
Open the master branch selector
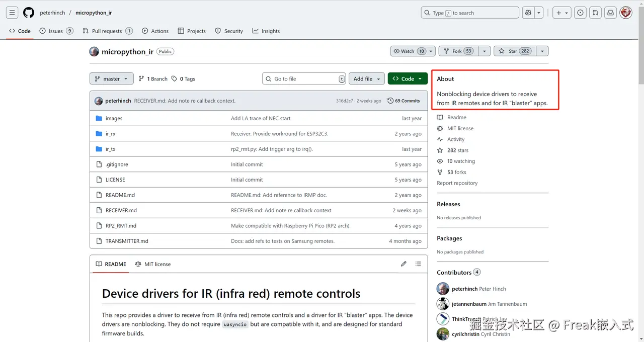(x=112, y=79)
